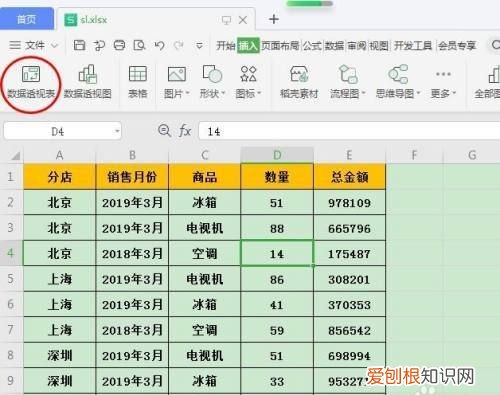Select cell with value 175487
This screenshot has width=500, height=395.
[350, 253]
